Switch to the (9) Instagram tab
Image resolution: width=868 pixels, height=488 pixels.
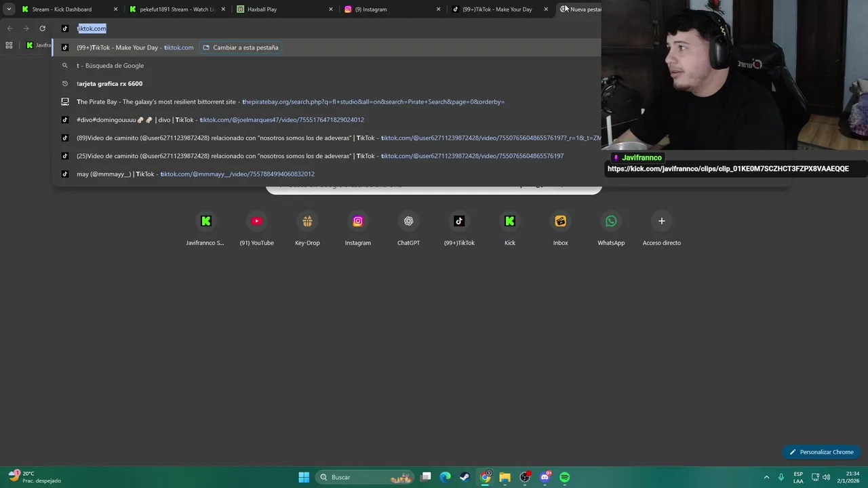(x=393, y=9)
